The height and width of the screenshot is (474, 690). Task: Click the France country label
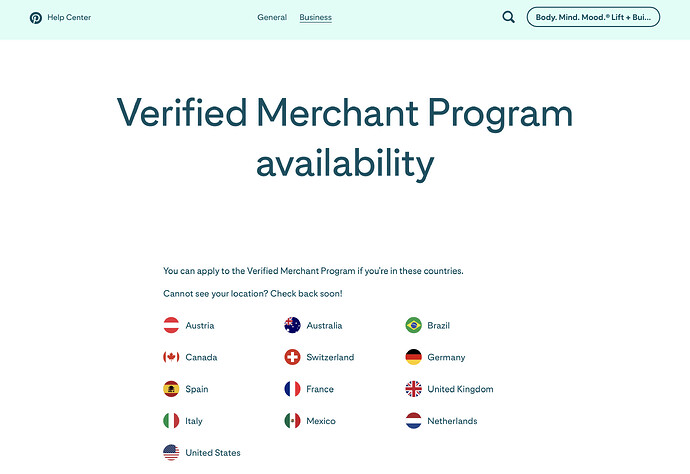point(320,389)
